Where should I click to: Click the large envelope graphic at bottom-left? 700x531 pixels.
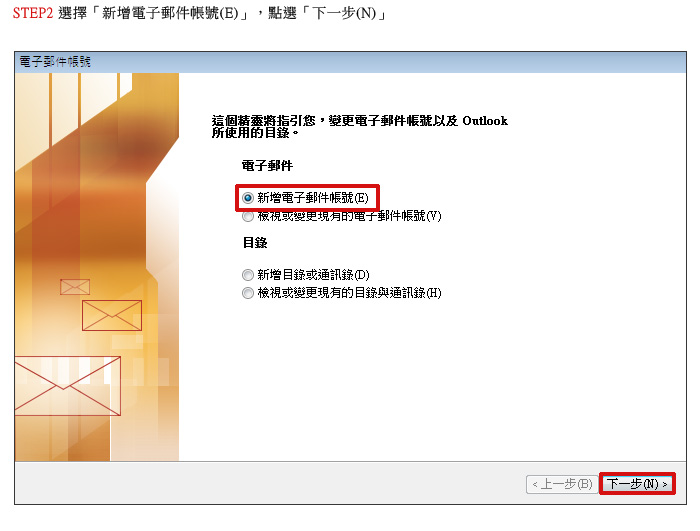pos(67,386)
